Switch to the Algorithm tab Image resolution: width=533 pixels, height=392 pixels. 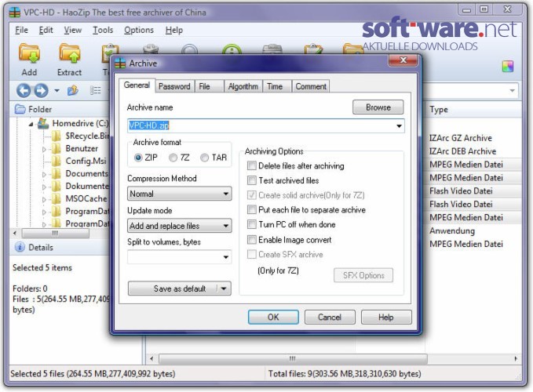coord(243,86)
